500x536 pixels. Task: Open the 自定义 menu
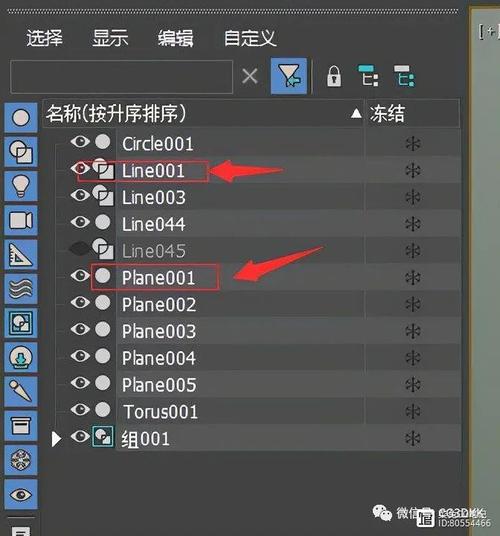(250, 38)
